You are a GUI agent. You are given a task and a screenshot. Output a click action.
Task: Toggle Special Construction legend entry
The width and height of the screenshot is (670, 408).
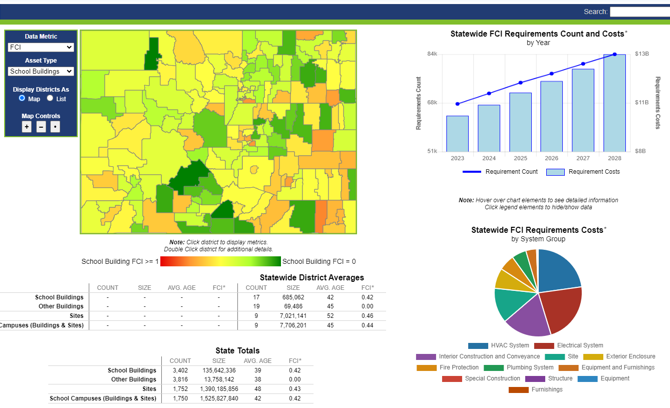(x=481, y=379)
